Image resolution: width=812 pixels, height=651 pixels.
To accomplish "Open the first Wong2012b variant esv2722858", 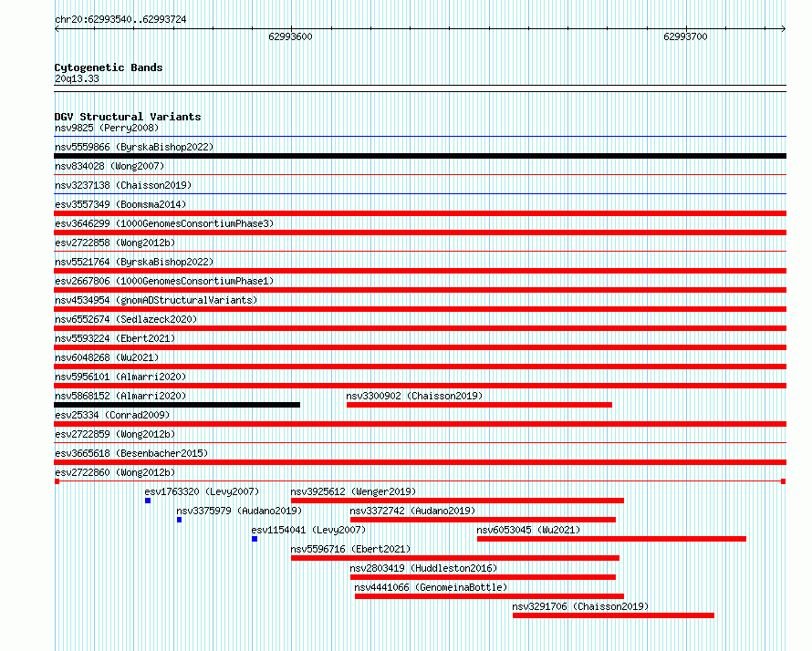I will (115, 243).
